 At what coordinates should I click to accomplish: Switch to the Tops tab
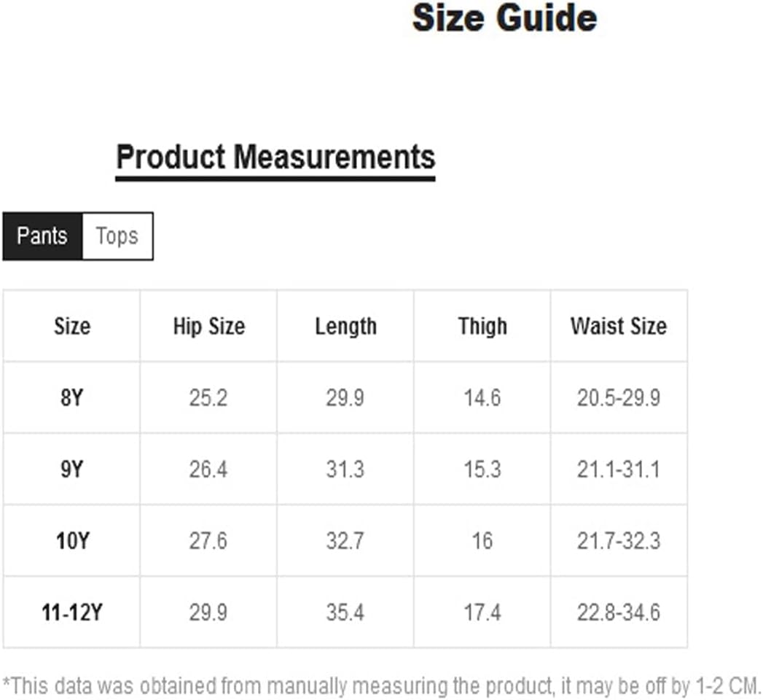(118, 236)
